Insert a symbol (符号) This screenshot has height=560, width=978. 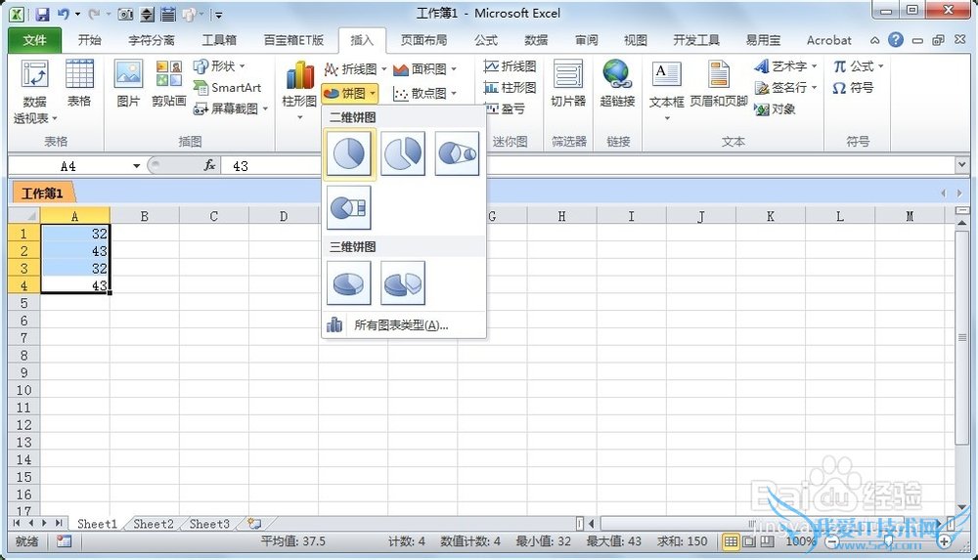[853, 88]
